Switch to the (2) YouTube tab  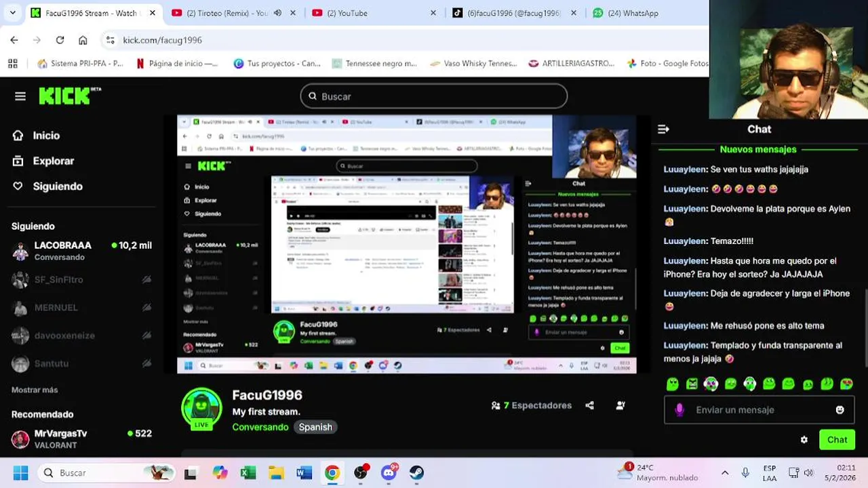pos(374,13)
